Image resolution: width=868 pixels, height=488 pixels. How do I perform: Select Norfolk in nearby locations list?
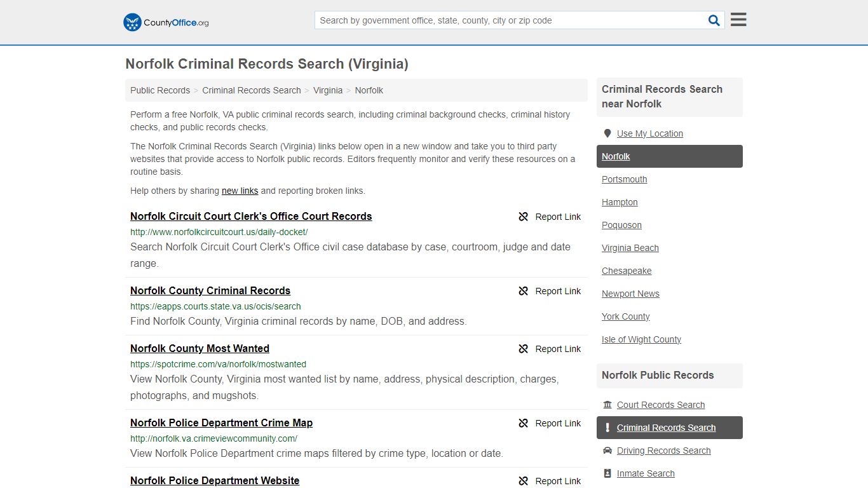670,156
